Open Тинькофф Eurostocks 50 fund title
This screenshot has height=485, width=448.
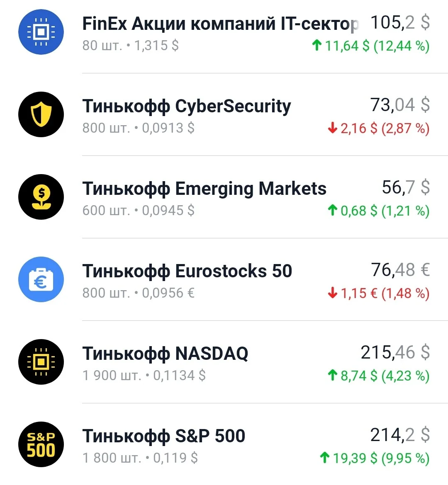pos(187,271)
